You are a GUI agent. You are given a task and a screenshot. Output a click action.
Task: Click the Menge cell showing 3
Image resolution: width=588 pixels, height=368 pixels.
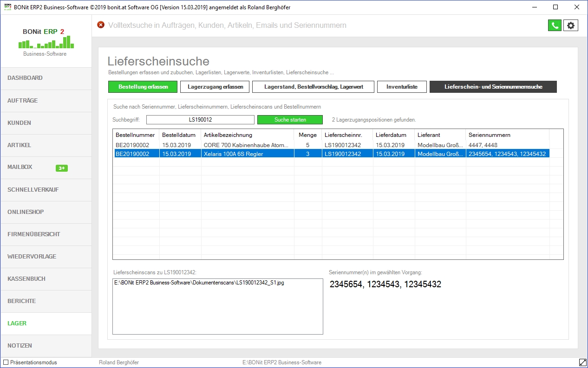[x=307, y=154]
